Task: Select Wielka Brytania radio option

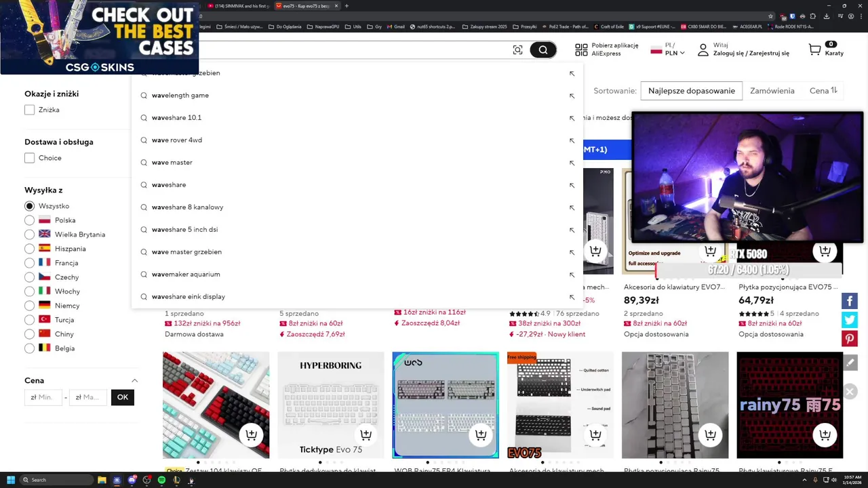Action: pos(29,235)
